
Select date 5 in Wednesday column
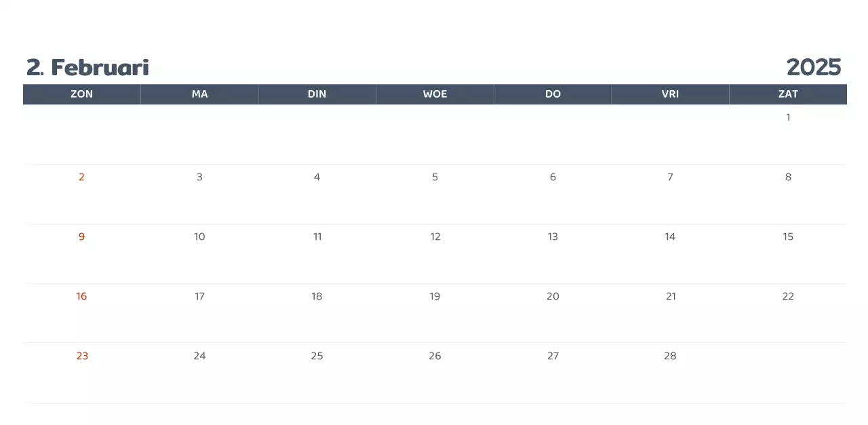pos(435,177)
